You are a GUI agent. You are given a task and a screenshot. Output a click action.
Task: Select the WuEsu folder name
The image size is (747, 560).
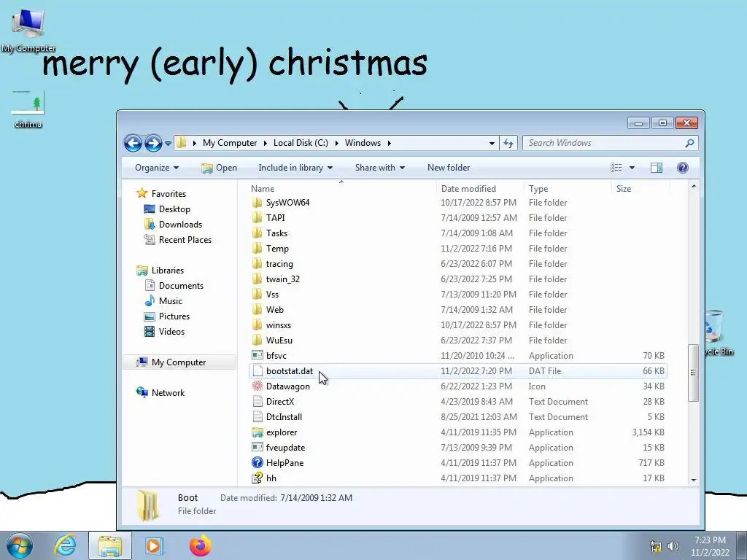tap(279, 340)
